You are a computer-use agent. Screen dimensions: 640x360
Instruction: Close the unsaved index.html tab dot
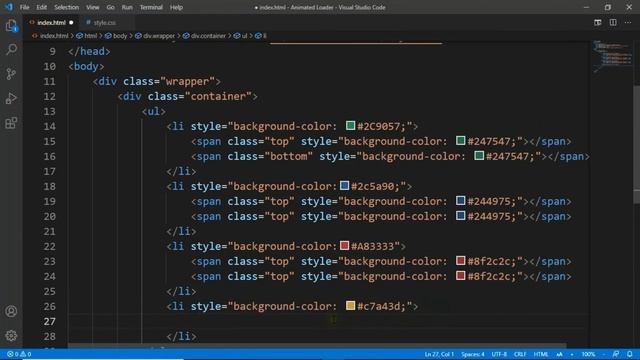71,23
